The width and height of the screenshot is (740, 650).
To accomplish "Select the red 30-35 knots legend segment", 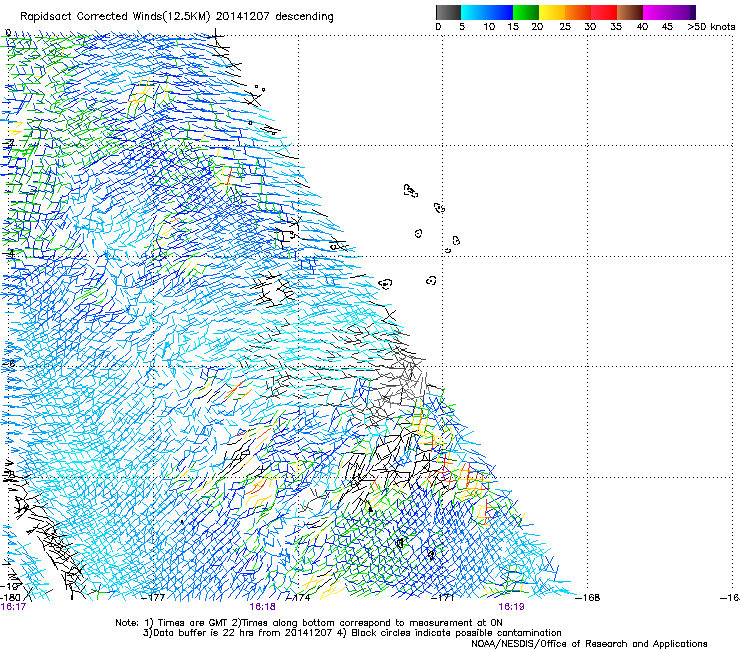I will (x=604, y=12).
